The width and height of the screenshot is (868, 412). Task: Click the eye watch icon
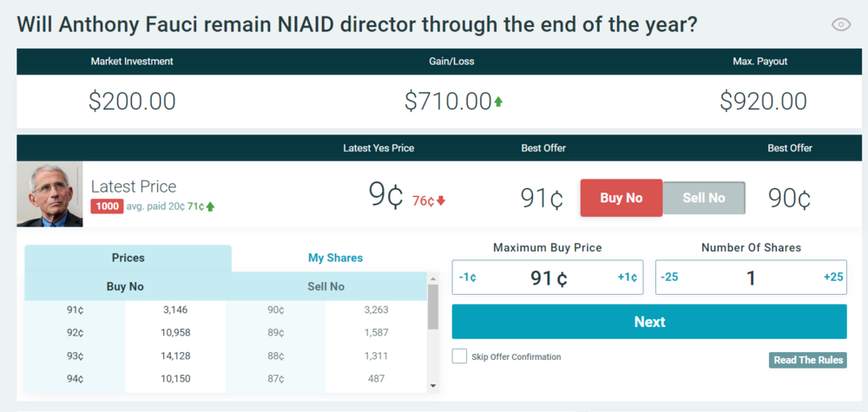click(841, 24)
